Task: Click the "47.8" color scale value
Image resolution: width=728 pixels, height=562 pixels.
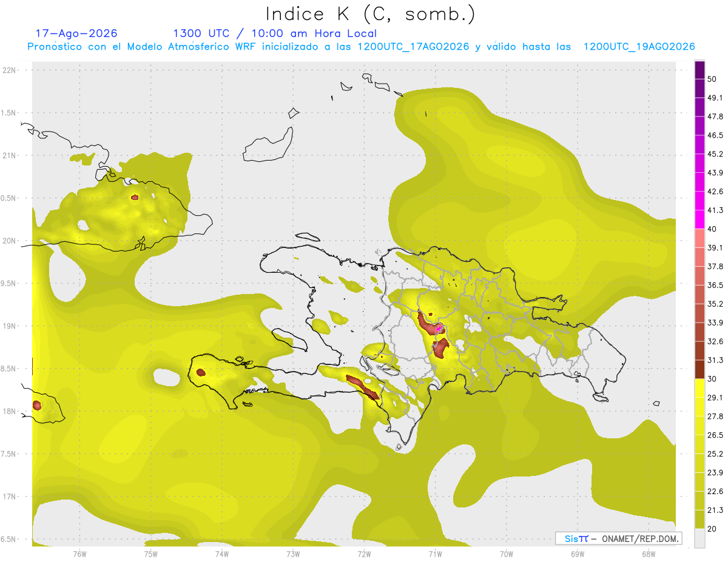Action: point(715,116)
